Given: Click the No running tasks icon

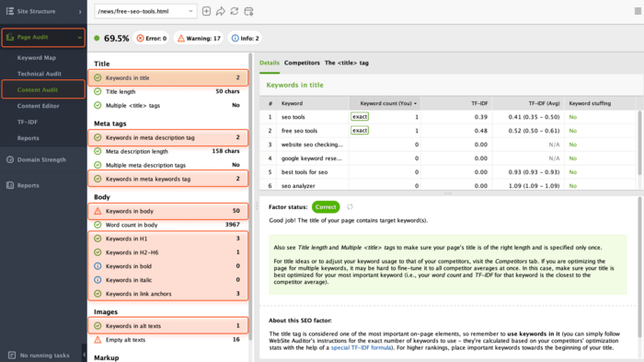Looking at the screenshot, I should click(12, 355).
